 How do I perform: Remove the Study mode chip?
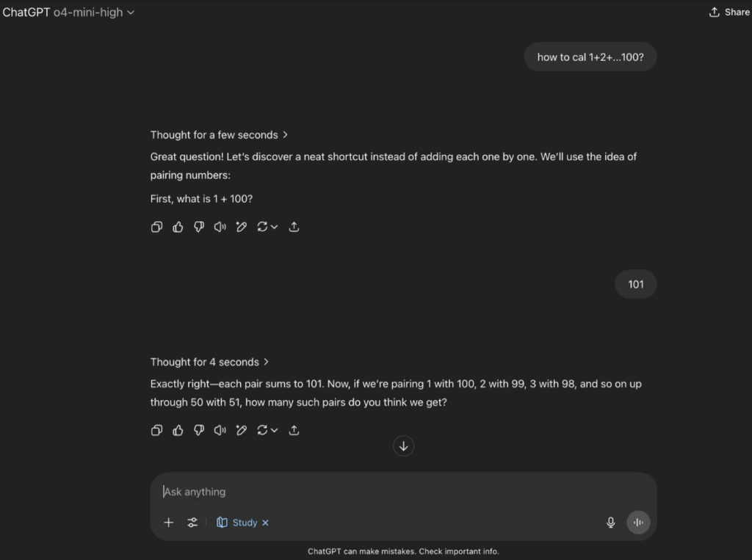pos(265,523)
